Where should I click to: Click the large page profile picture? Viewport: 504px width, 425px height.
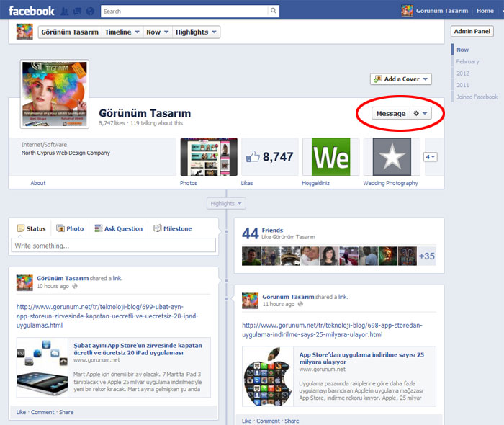point(55,94)
